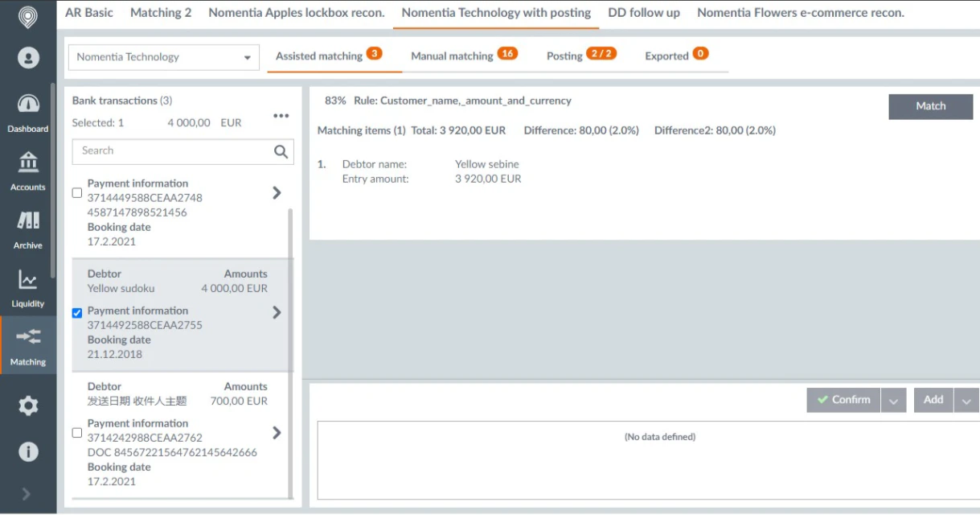The height and width of the screenshot is (515, 980).
Task: Click the Add button
Action: point(933,400)
